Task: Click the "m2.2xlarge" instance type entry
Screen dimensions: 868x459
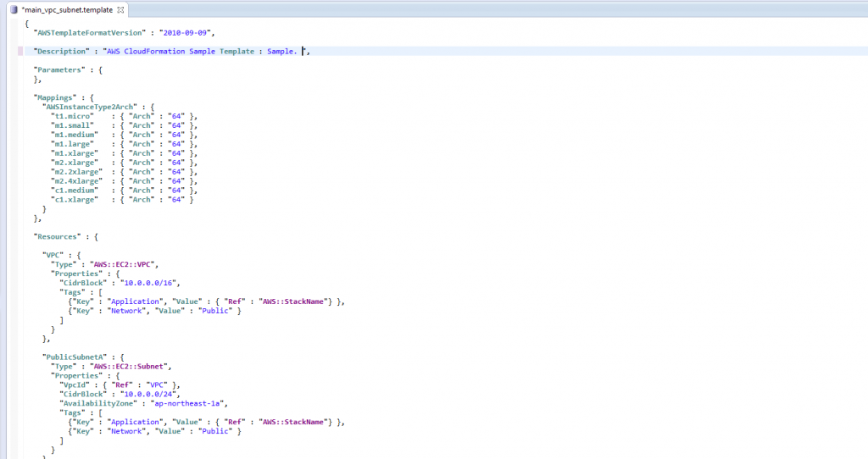Action: click(x=77, y=172)
